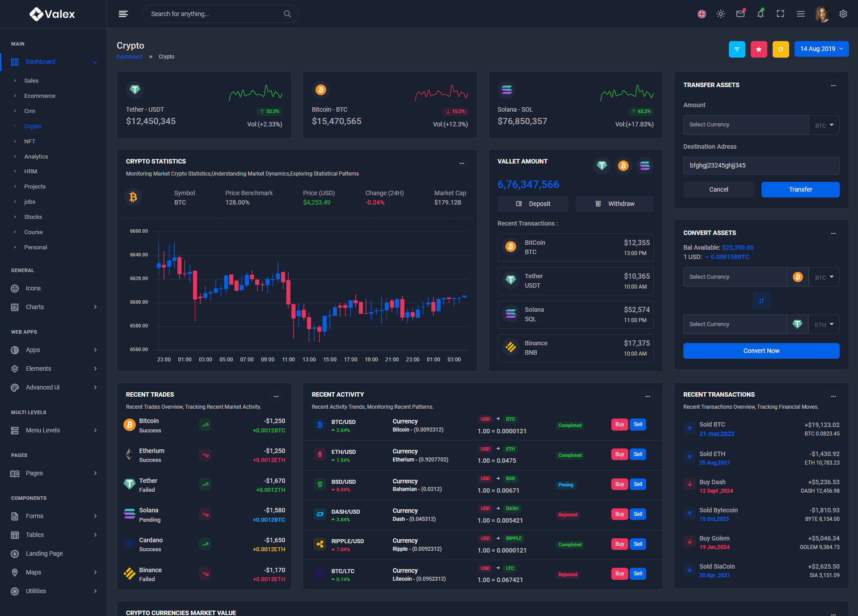
Task: Open the NFT sidebar menu item
Action: click(29, 141)
